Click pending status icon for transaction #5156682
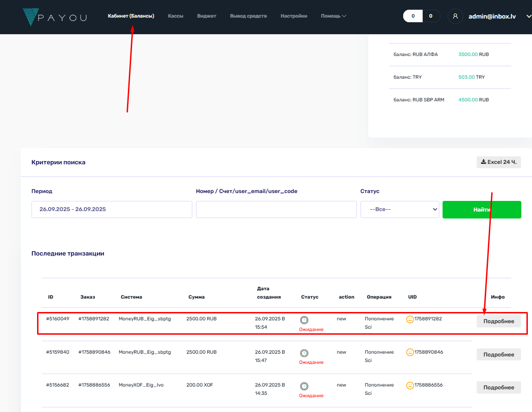Image resolution: width=532 pixels, height=412 pixels. tap(304, 386)
